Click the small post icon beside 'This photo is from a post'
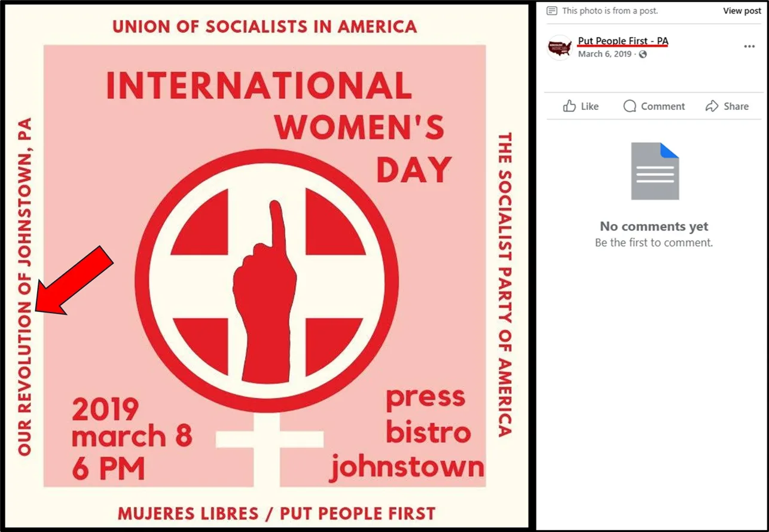Screen dimensions: 769x532 coord(552,11)
